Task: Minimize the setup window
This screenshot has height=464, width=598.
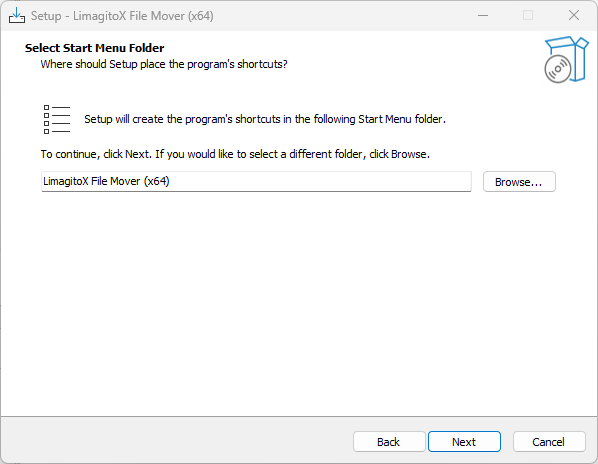Action: tap(483, 16)
